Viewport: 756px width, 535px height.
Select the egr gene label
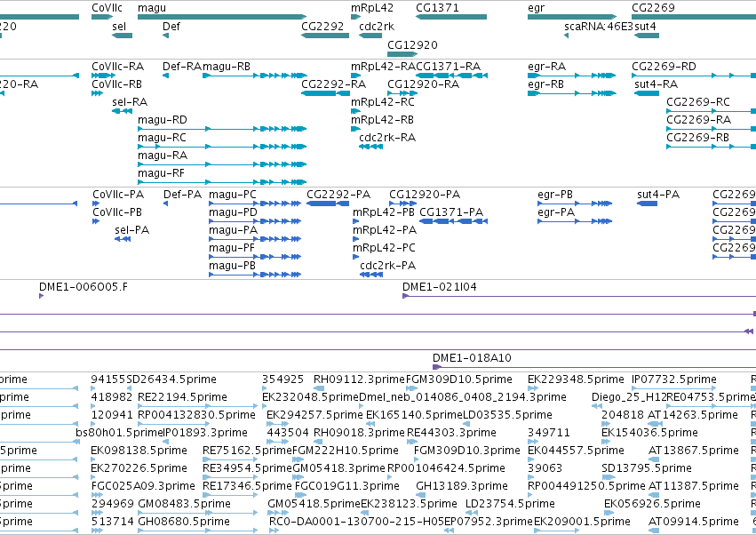click(536, 8)
